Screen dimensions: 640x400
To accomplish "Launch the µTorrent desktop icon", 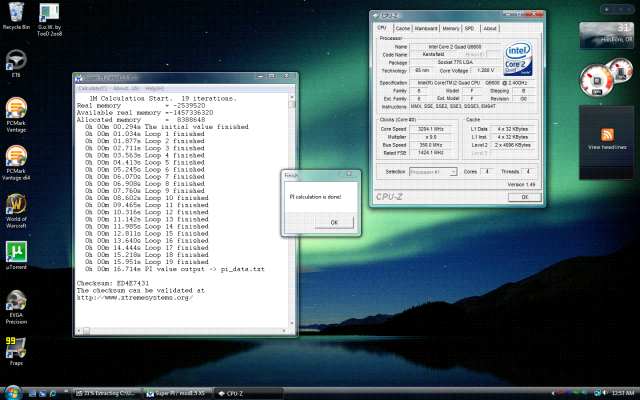I will tap(16, 255).
